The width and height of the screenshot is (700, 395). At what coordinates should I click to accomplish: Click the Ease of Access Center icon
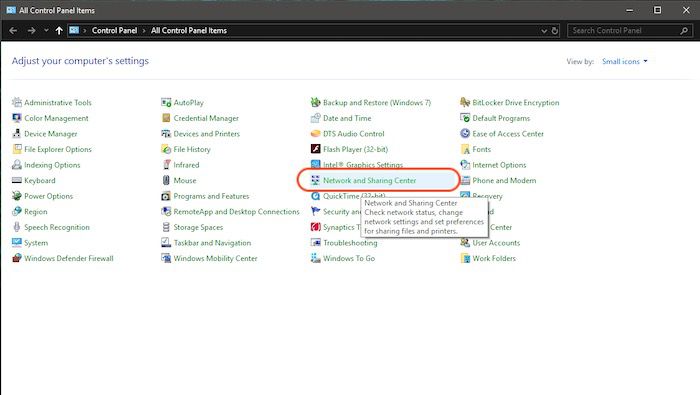point(465,133)
